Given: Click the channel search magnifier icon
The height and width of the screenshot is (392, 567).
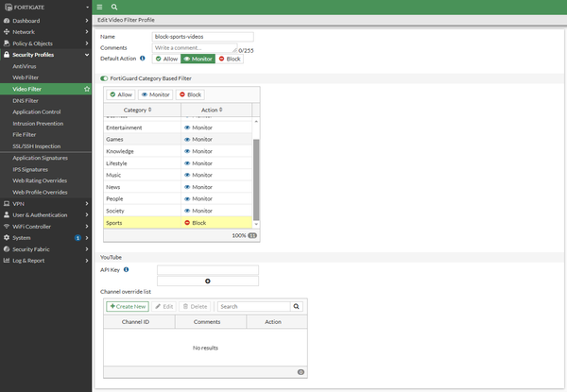Looking at the screenshot, I should point(297,306).
